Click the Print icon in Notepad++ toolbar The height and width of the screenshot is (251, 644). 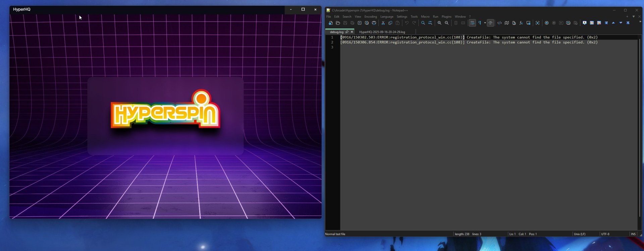[x=374, y=23]
